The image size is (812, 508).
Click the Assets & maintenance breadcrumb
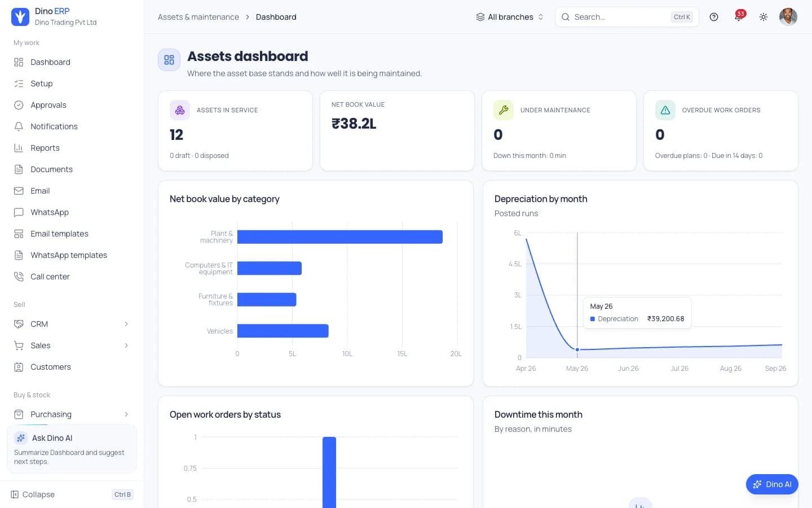click(198, 17)
